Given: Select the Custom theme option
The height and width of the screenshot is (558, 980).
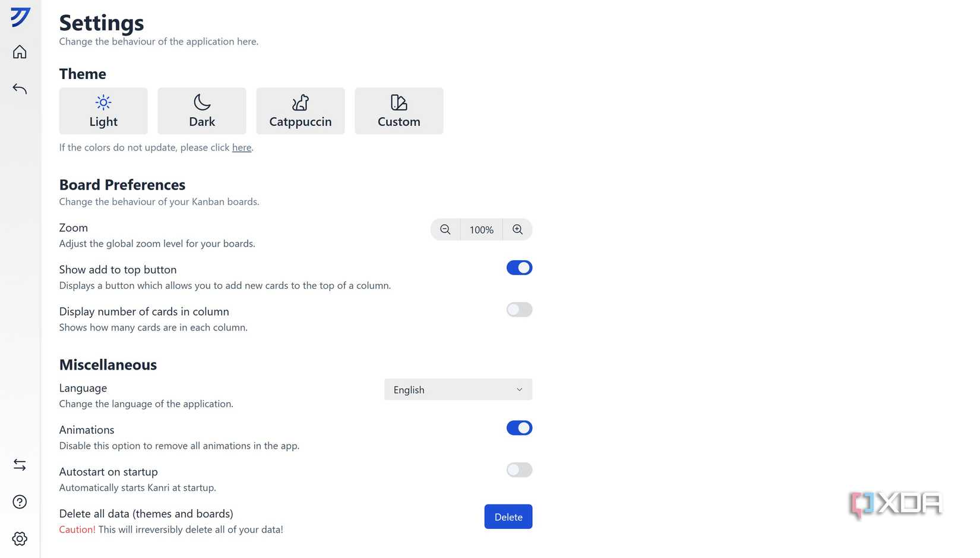Looking at the screenshot, I should click(x=399, y=111).
